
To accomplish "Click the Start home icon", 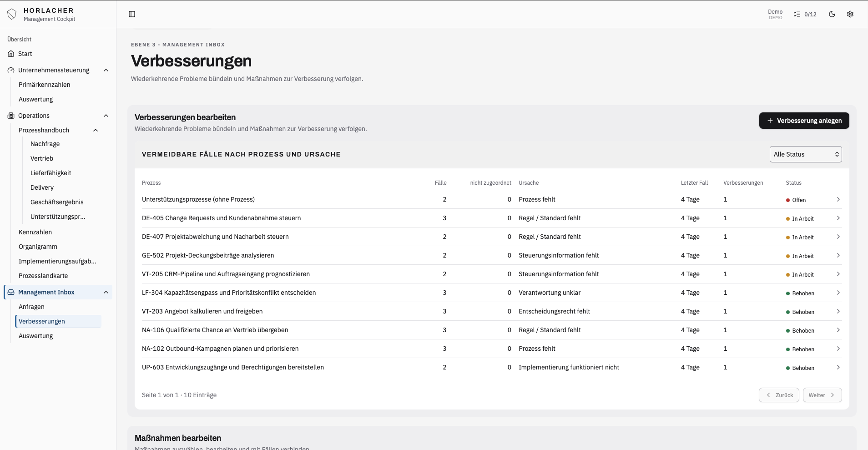I will pos(11,54).
